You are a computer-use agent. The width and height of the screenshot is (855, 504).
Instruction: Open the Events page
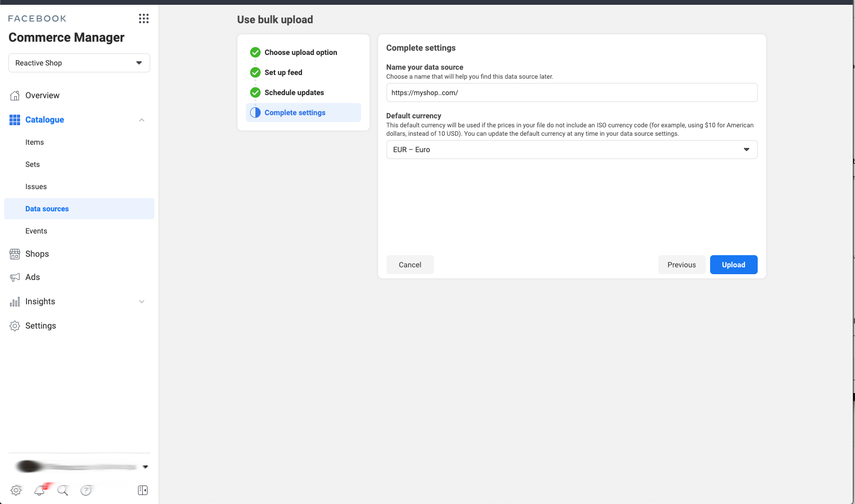pyautogui.click(x=36, y=231)
